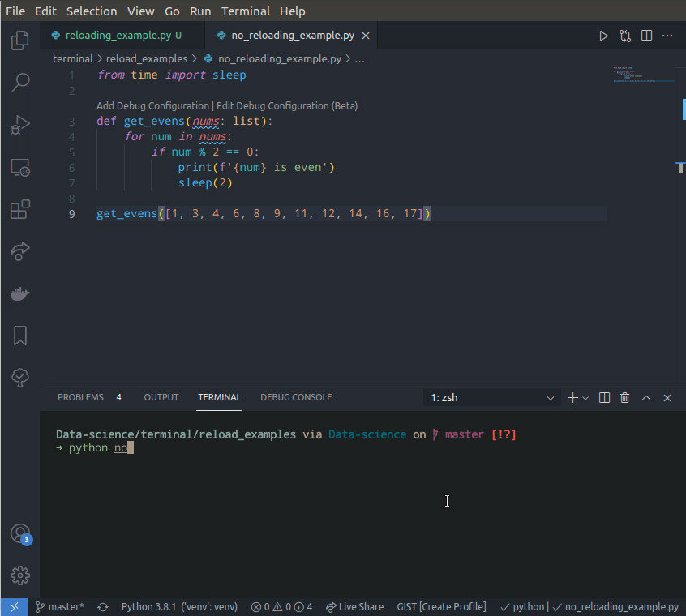Switch to the reloading_example.py tab
Screen dimensions: 686x616
119,36
